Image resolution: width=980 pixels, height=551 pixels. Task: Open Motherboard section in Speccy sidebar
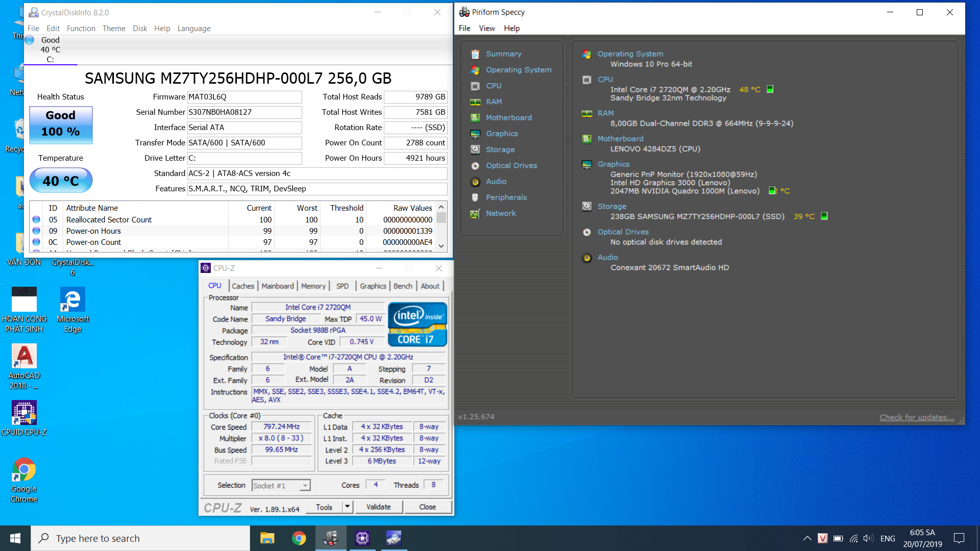[x=508, y=117]
